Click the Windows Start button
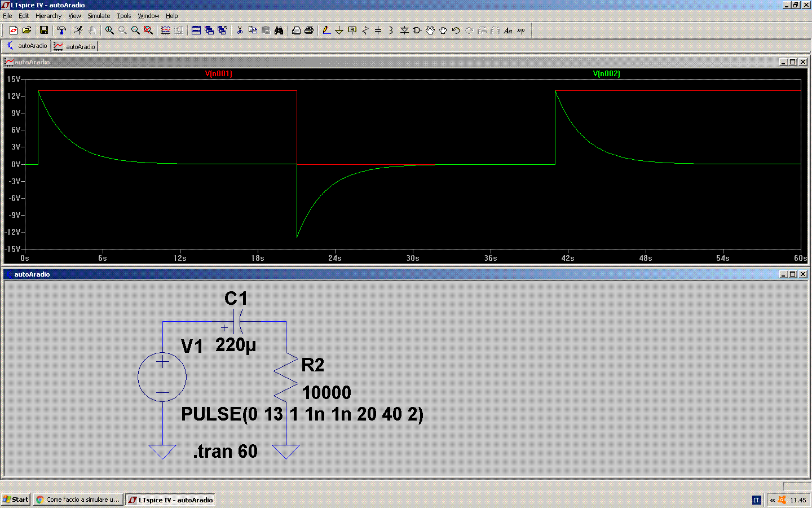Image resolution: width=812 pixels, height=508 pixels. (x=16, y=500)
